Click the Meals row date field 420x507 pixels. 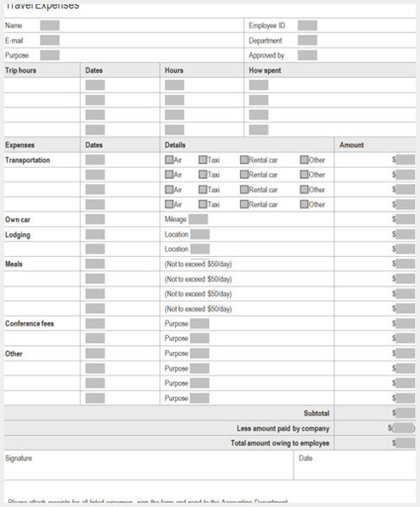click(x=95, y=264)
